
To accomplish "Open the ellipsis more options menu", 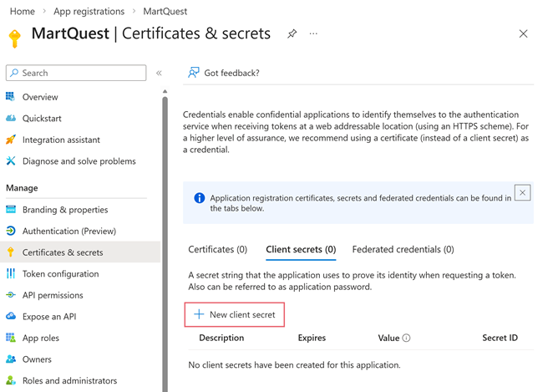I will point(313,33).
